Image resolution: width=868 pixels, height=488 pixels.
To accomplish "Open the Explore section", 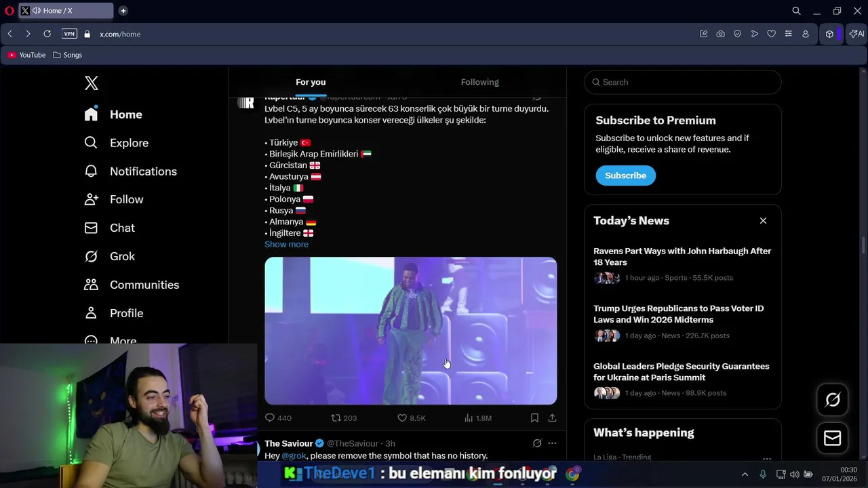I will tap(116, 143).
